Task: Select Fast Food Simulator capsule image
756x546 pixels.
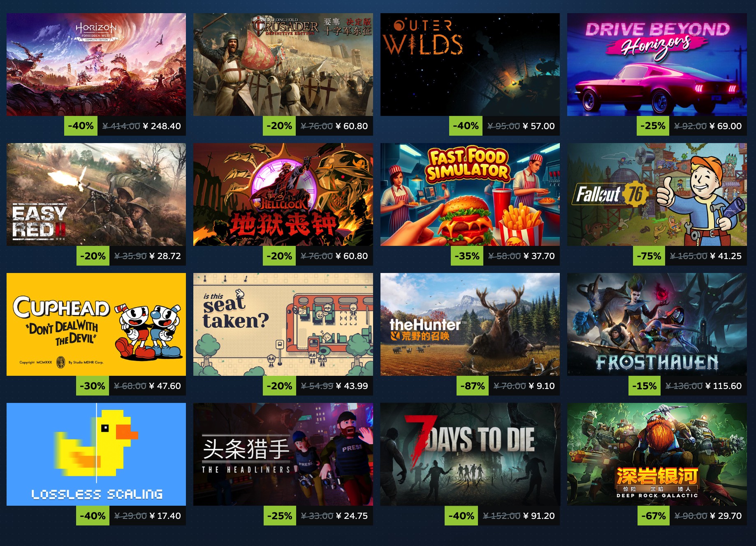Action: click(x=470, y=194)
